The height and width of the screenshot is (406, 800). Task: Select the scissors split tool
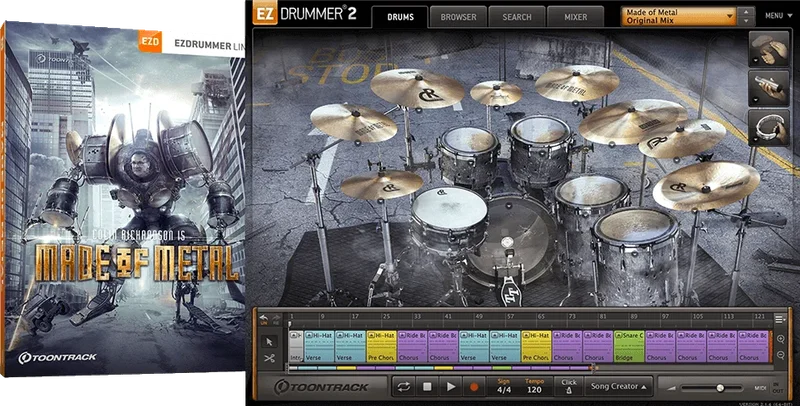270,359
